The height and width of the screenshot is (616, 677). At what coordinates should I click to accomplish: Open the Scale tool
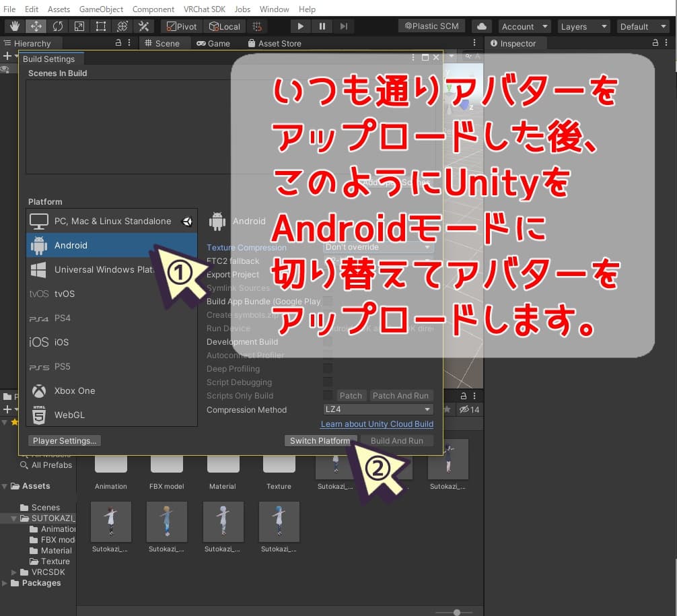click(x=80, y=26)
